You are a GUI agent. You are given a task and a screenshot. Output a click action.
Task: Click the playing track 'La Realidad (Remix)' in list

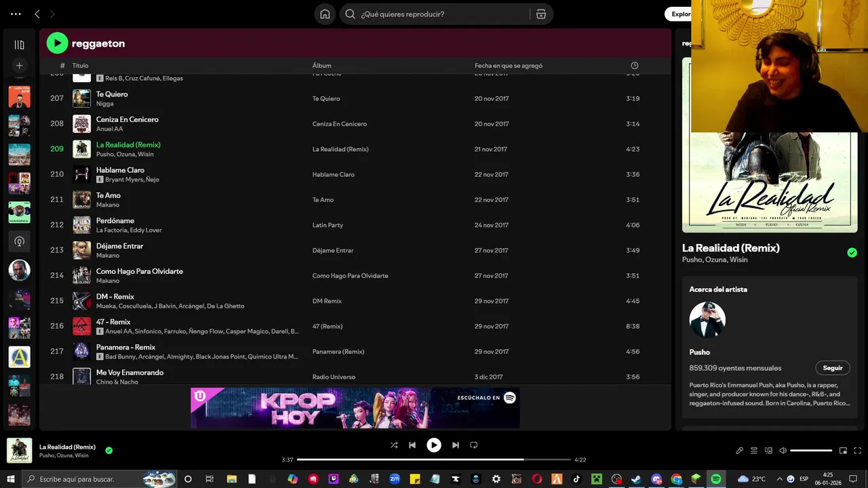[x=128, y=144]
